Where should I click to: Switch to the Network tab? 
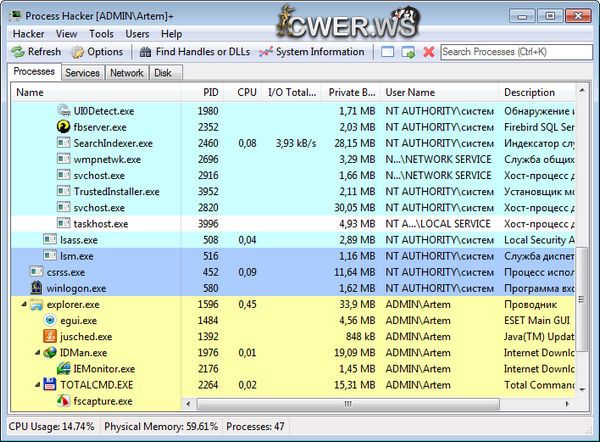126,73
